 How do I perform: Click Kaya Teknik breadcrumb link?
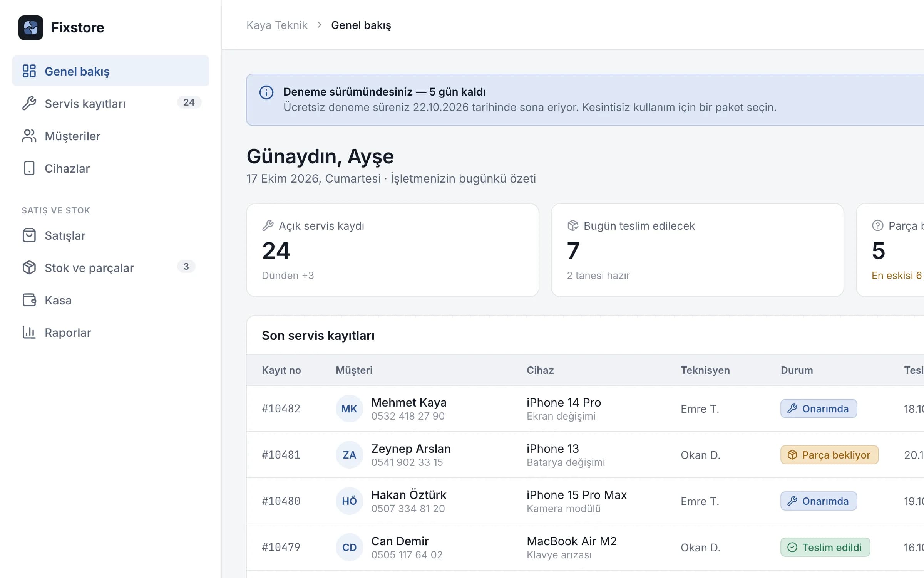click(277, 25)
